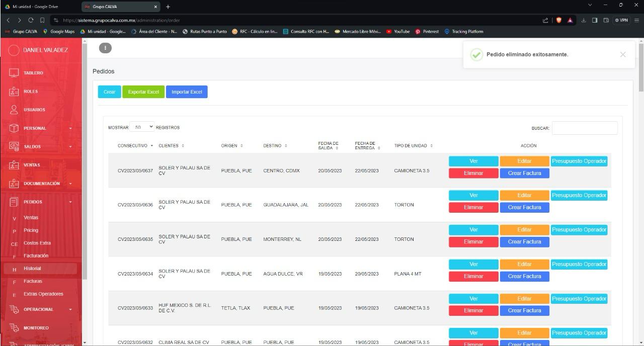Viewport: 644px width, 346px height.
Task: Delete order CV2023/05/0637 with Eliminar
Action: pos(473,173)
